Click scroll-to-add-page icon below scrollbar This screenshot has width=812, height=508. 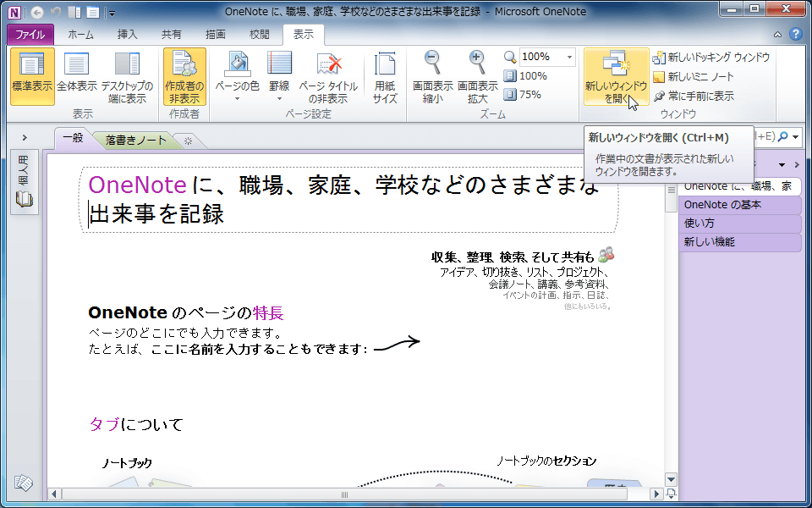pyautogui.click(x=671, y=493)
